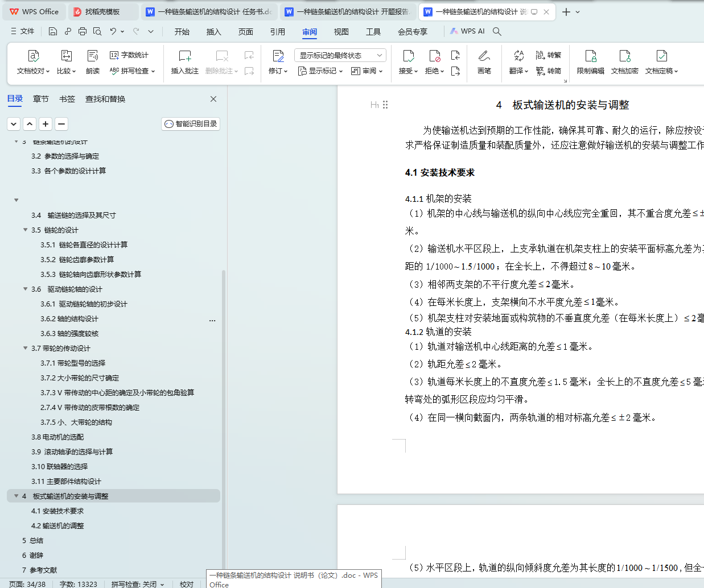Click outline move-up arrow button

point(30,123)
